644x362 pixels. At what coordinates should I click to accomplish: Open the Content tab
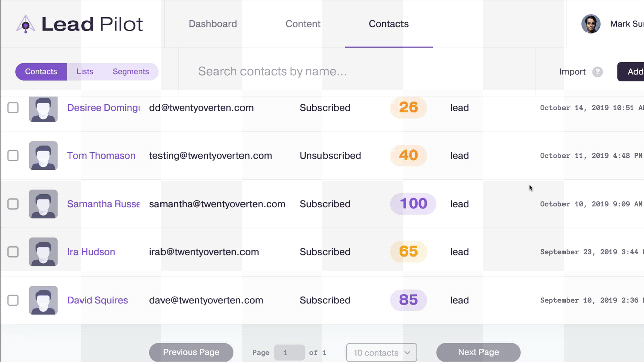(303, 24)
